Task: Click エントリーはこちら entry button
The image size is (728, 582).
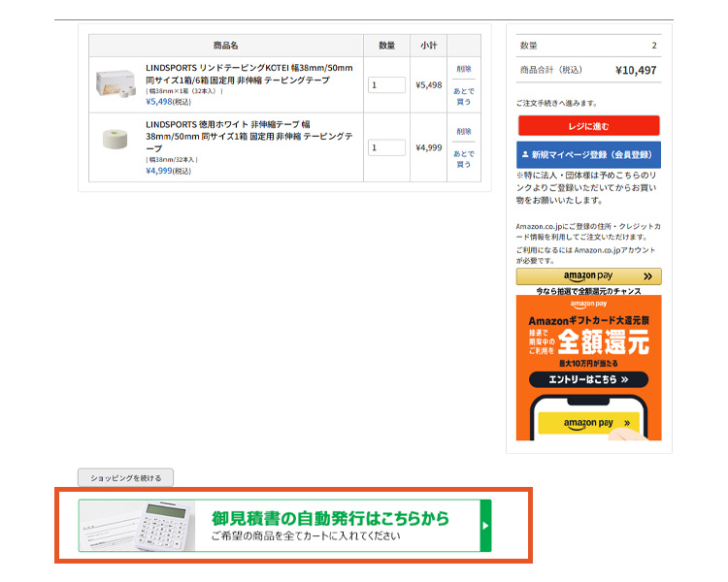Action: [x=588, y=380]
